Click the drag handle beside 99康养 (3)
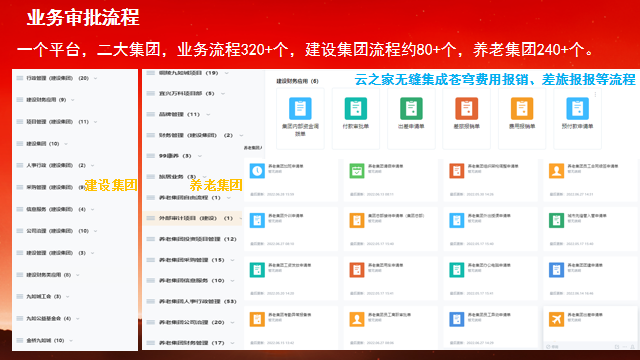 click(x=151, y=156)
